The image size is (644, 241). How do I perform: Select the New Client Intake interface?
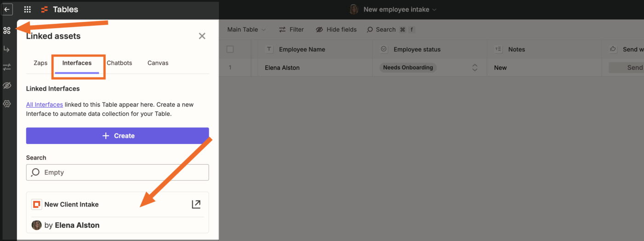click(117, 212)
